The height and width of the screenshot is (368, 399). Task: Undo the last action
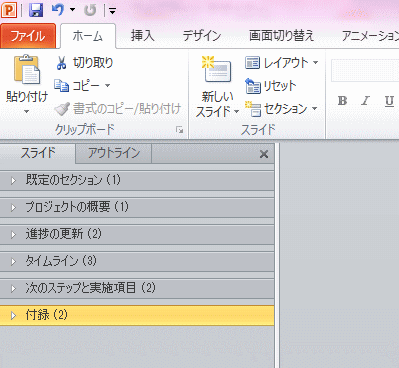[x=58, y=10]
